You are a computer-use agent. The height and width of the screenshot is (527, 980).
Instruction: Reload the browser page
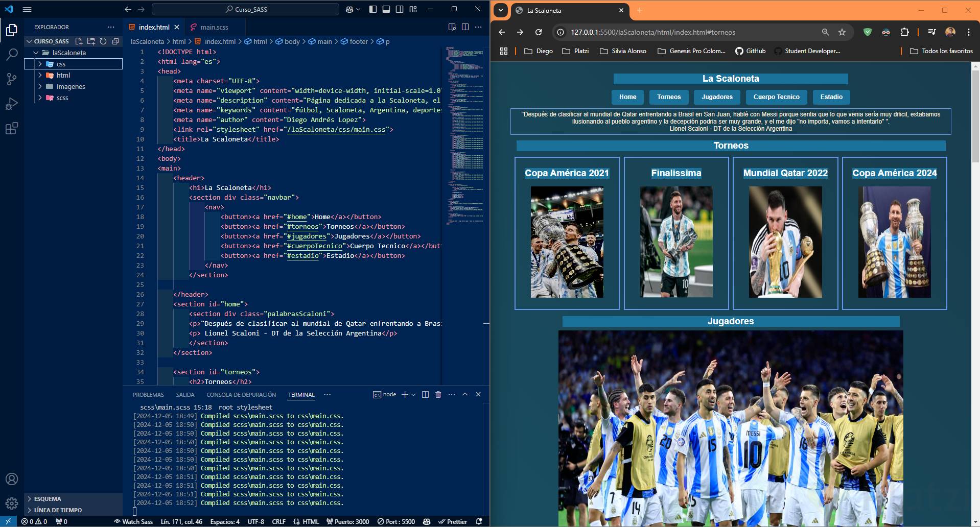539,32
